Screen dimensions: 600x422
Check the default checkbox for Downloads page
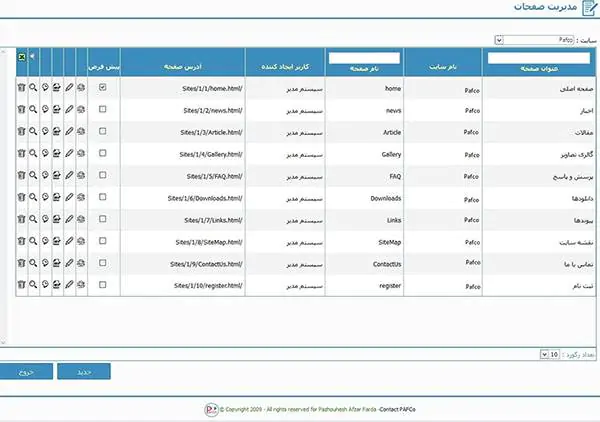tap(103, 197)
